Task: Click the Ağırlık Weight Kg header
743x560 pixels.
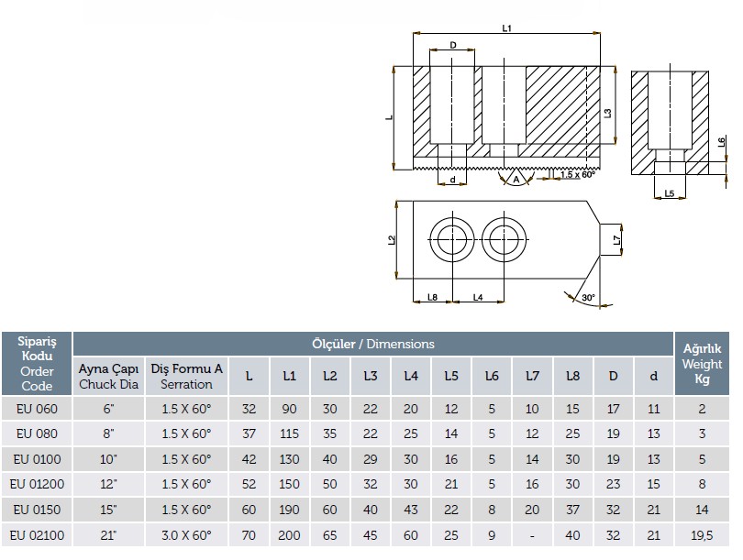Action: pos(703,364)
